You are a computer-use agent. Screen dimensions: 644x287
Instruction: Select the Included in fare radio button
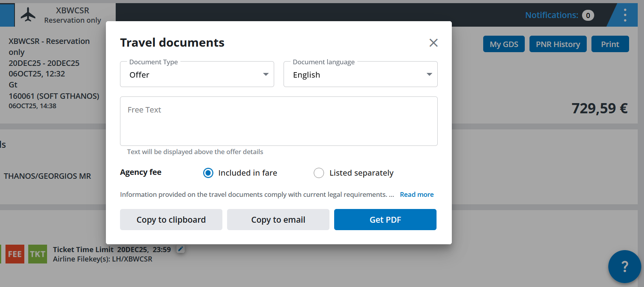click(x=208, y=173)
